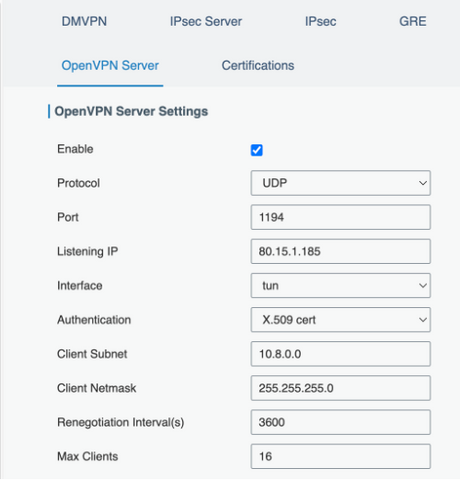
Task: Open the Interface dropdown showing tun
Action: pyautogui.click(x=341, y=286)
